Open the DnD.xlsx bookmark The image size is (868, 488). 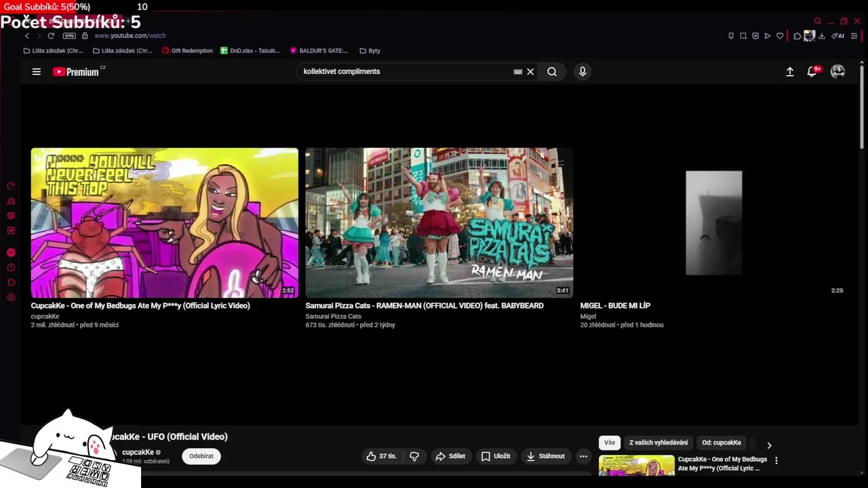coord(250,51)
